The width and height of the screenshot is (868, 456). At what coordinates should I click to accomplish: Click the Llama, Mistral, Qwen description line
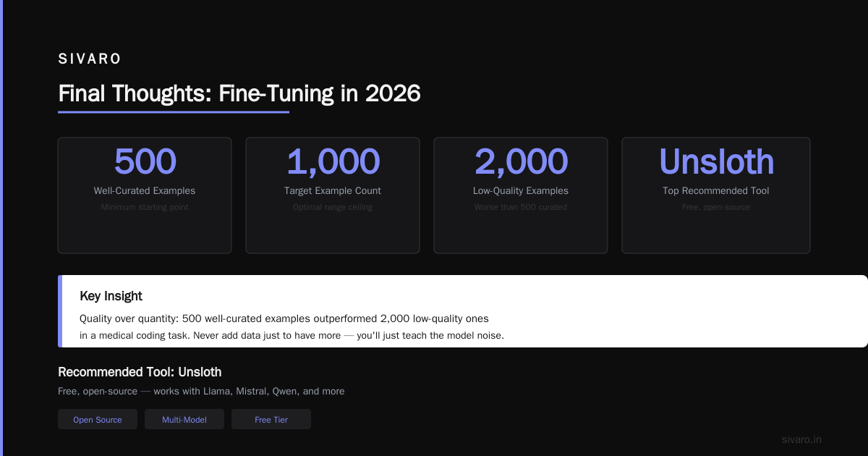[201, 391]
